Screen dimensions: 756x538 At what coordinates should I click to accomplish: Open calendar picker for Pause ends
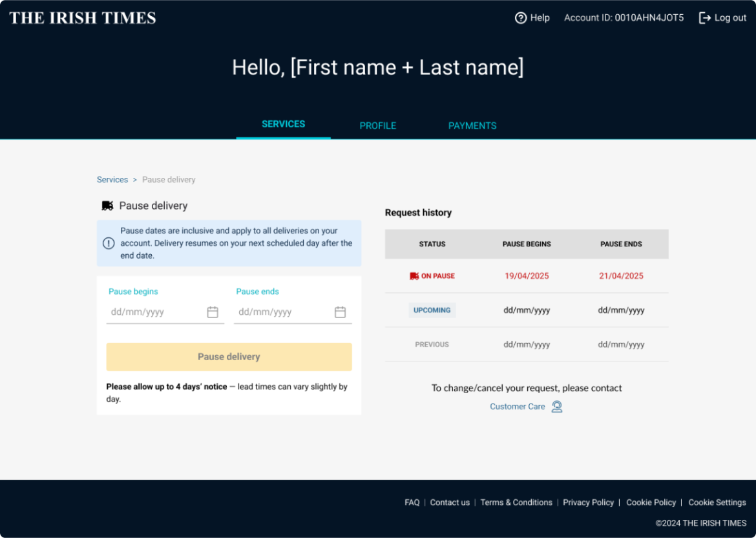coord(341,312)
